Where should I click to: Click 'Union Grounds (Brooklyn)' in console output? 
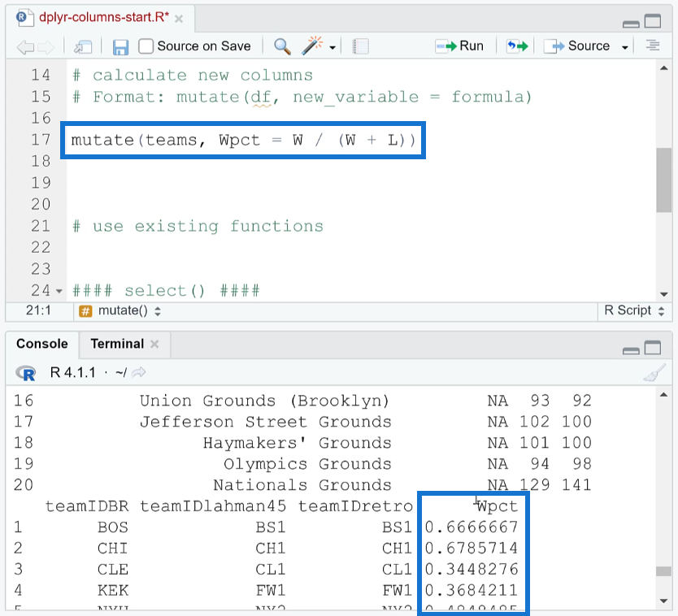265,401
